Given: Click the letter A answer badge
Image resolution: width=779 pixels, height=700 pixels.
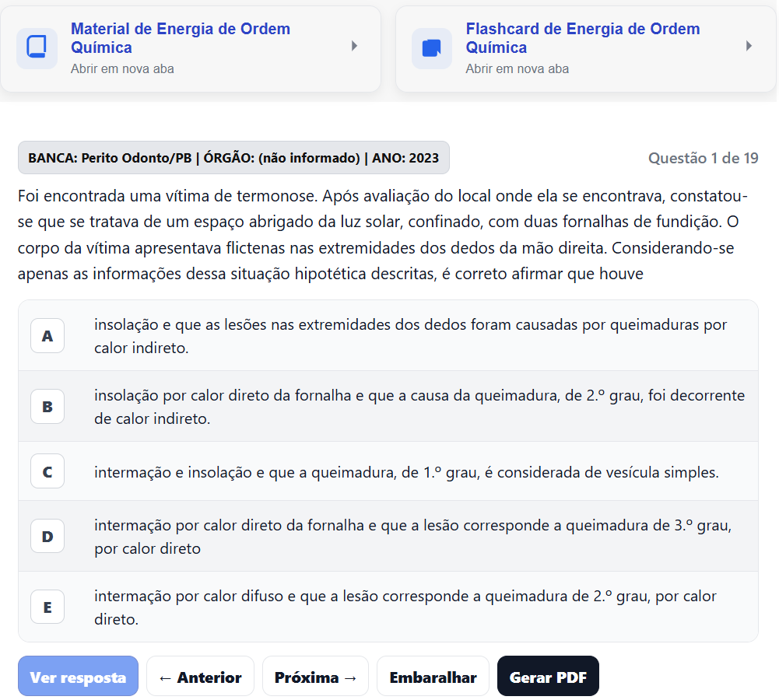Looking at the screenshot, I should click(47, 335).
